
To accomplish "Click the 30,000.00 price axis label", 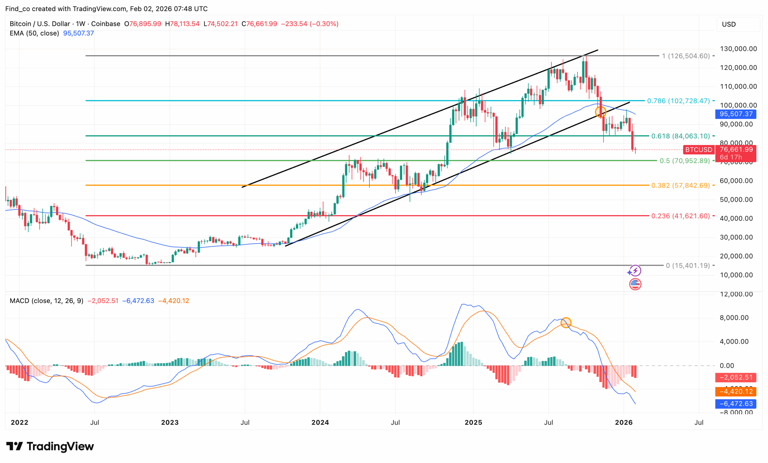I will pos(738,237).
